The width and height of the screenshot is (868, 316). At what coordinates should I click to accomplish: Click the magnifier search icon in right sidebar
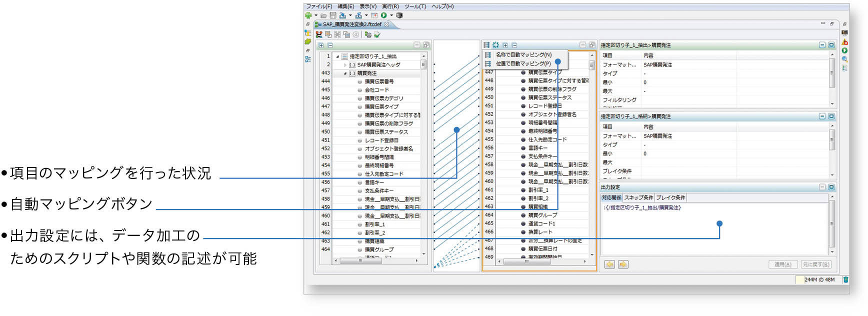845,59
